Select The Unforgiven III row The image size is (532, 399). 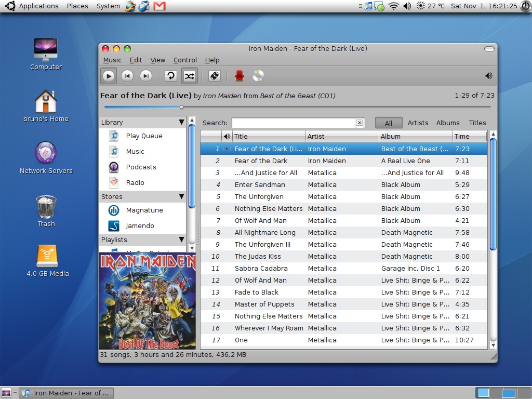344,245
